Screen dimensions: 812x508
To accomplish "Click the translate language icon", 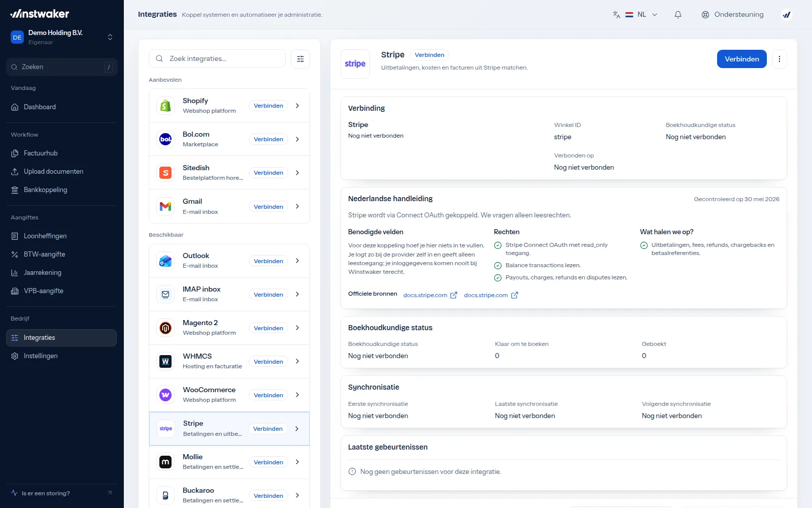I will tap(616, 15).
